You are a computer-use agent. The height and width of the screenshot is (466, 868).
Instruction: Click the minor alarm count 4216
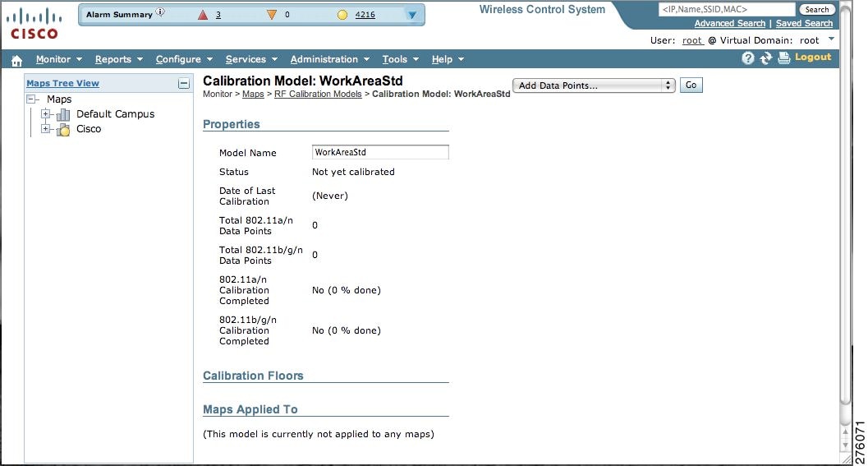365,15
